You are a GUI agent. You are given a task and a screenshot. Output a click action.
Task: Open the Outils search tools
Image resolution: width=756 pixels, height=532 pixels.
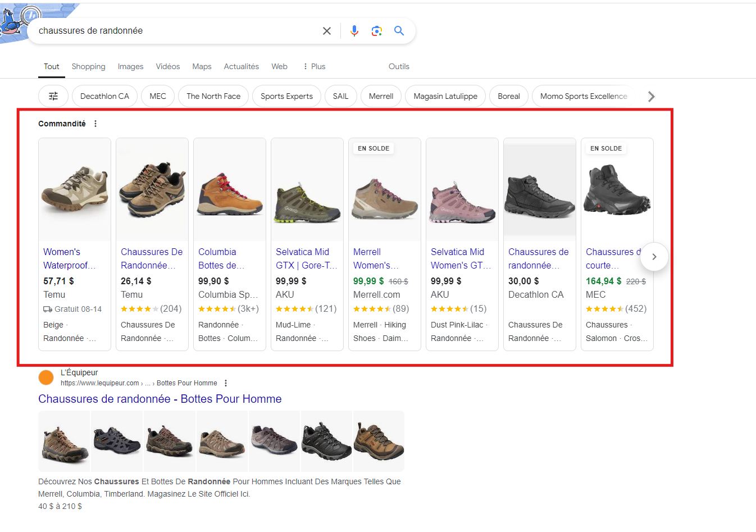399,66
